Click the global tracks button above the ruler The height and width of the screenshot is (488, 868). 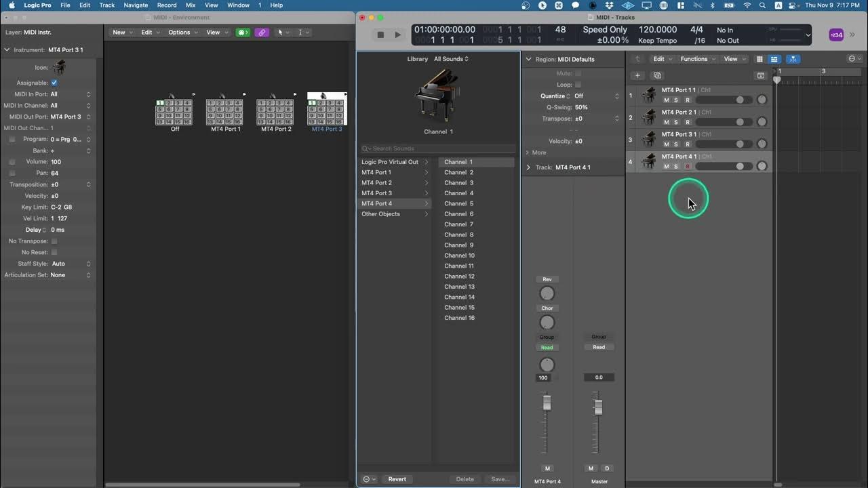click(761, 75)
